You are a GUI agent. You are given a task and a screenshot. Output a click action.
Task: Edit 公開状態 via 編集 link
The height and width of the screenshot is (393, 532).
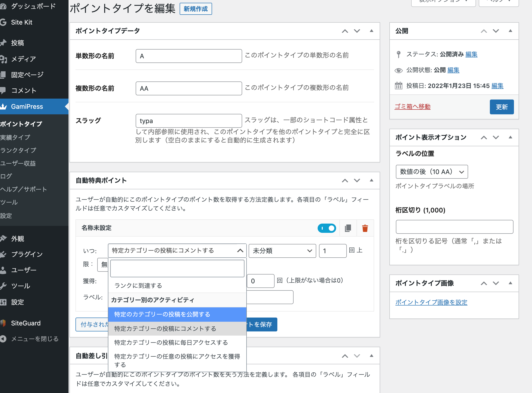pos(453,70)
